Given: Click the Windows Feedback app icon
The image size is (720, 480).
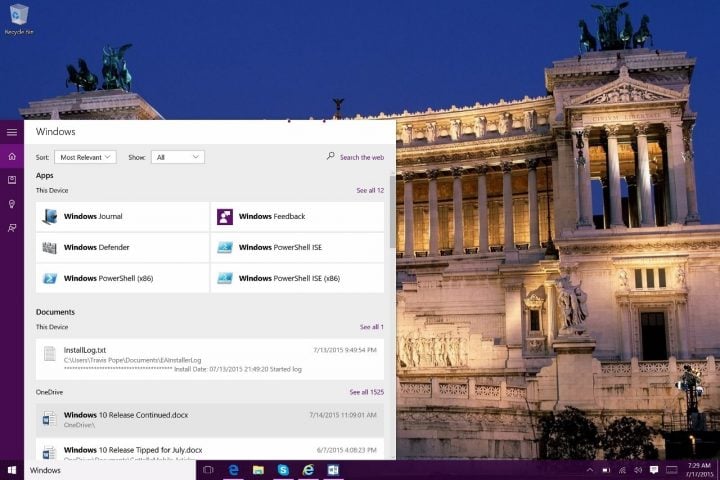Looking at the screenshot, I should [x=225, y=216].
